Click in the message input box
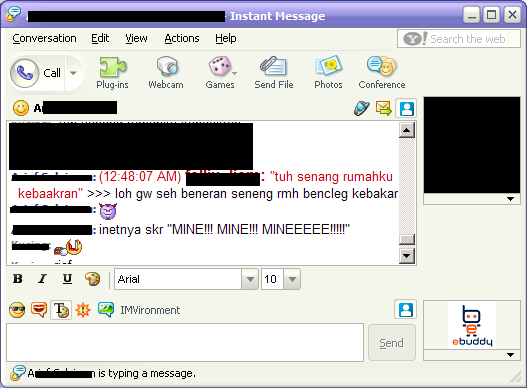The image size is (529, 388). tap(185, 342)
